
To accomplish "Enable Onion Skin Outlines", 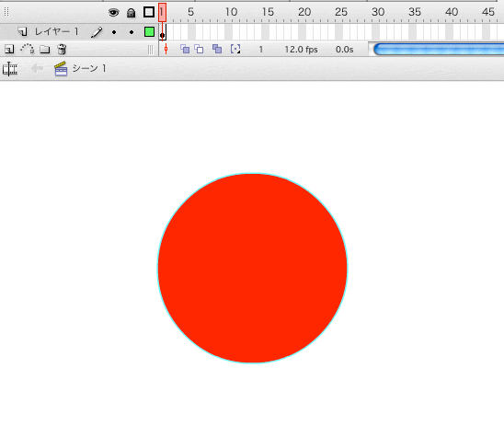I will 199,49.
